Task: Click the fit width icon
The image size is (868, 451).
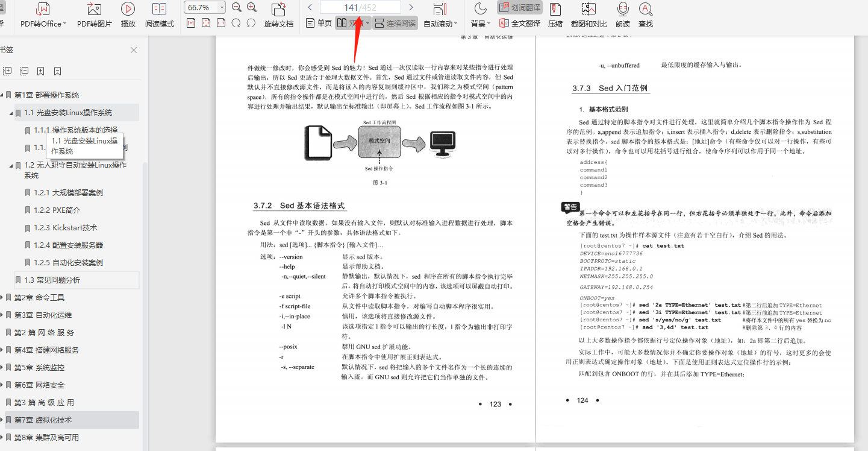Action: (x=221, y=23)
